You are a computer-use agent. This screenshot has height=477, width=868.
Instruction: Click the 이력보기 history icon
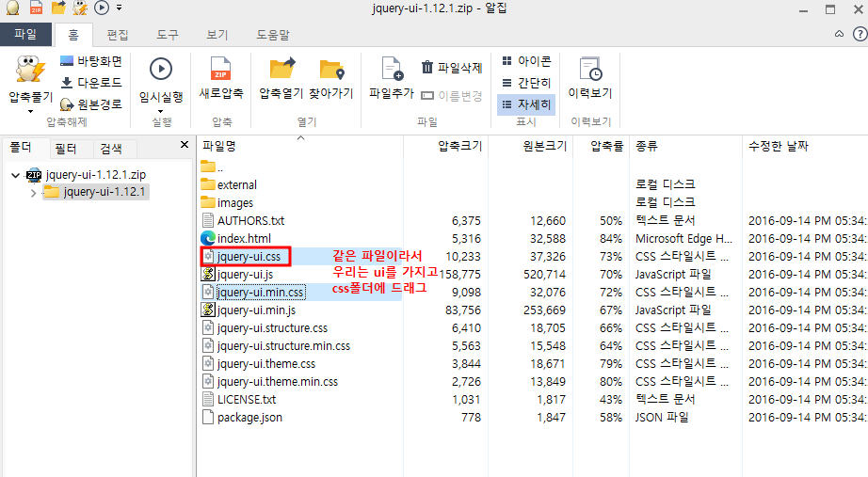pos(590,70)
